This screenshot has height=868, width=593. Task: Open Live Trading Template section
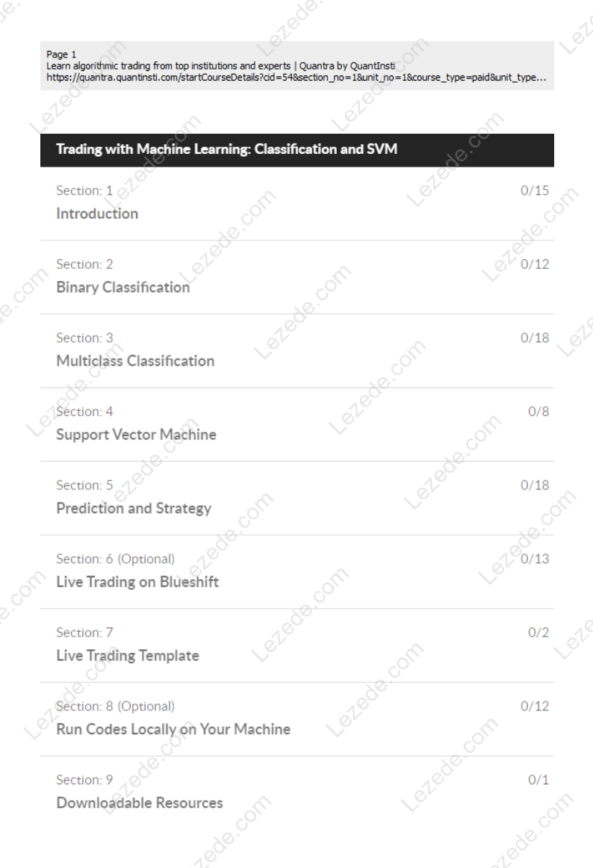(296, 645)
